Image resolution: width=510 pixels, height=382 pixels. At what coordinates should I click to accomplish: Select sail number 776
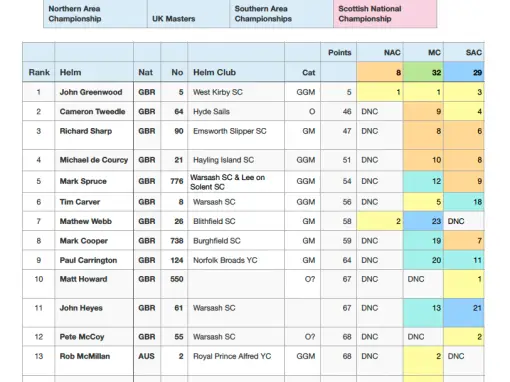click(177, 181)
